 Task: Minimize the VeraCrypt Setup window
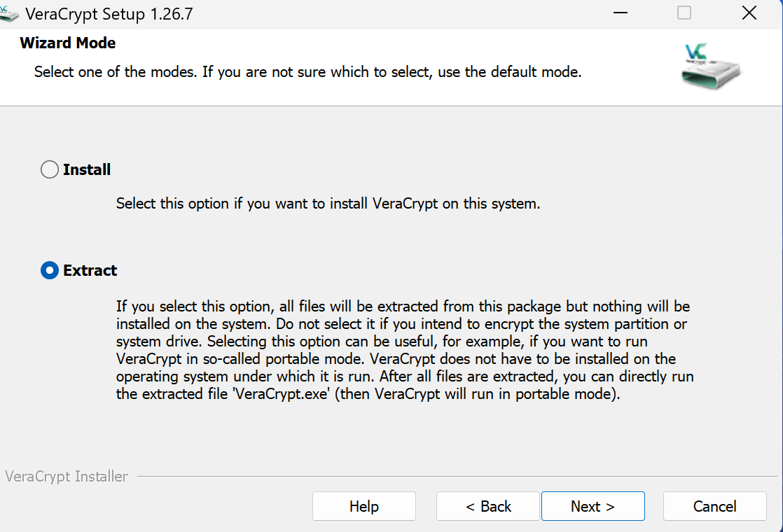point(620,13)
